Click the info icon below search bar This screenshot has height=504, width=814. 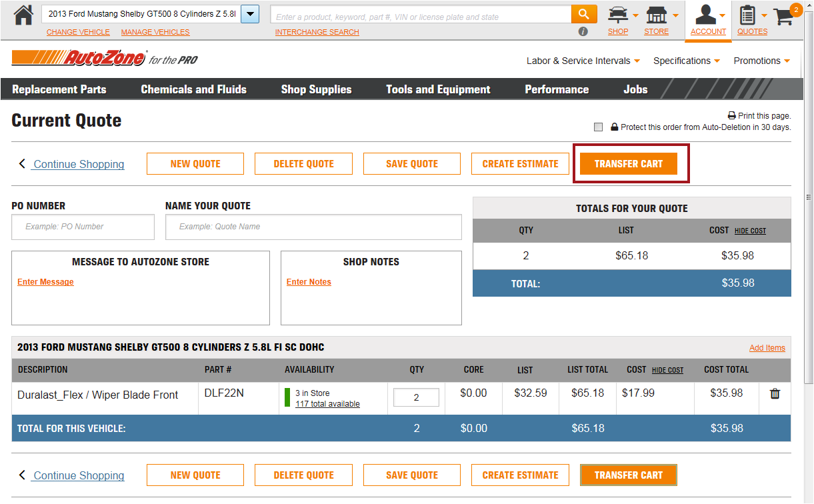[583, 31]
